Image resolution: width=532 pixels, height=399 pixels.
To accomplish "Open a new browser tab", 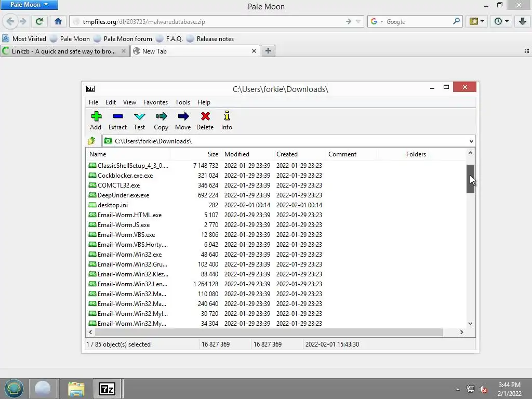I will click(268, 51).
